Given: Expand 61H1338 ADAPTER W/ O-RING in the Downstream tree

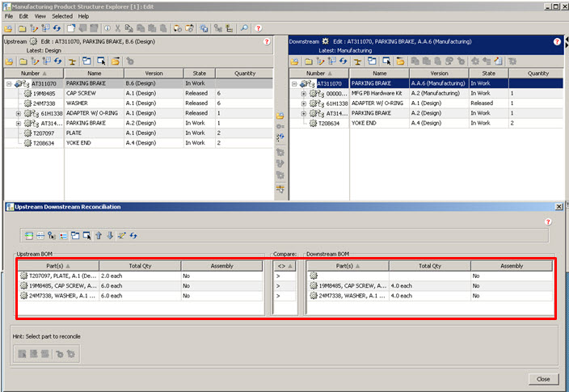Looking at the screenshot, I should pyautogui.click(x=304, y=103).
